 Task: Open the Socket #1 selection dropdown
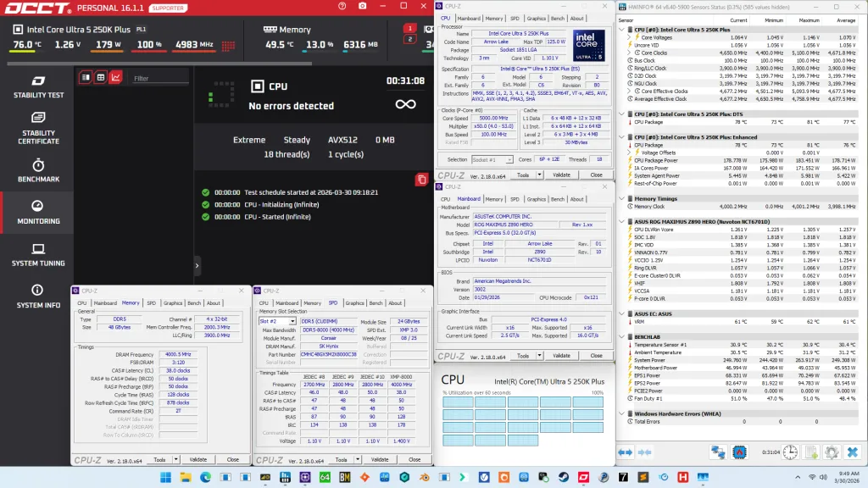(492, 159)
